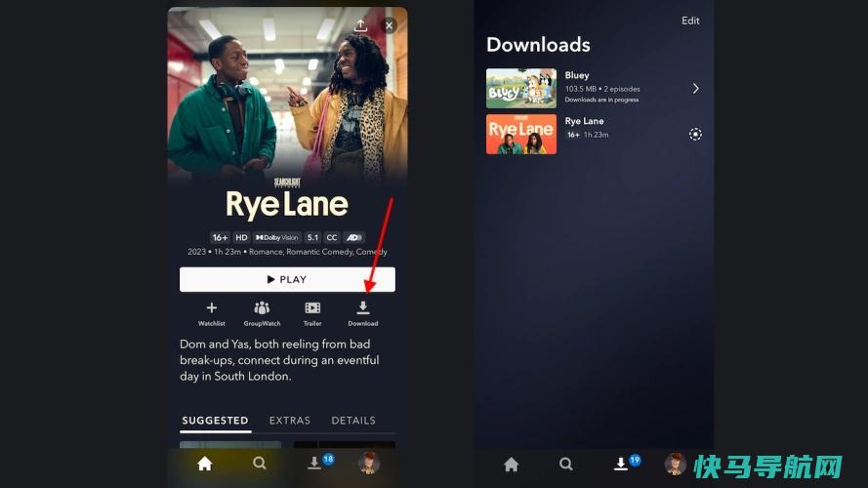Open profile avatar in left screen nav
Image resolution: width=868 pixels, height=488 pixels.
pyautogui.click(x=369, y=464)
